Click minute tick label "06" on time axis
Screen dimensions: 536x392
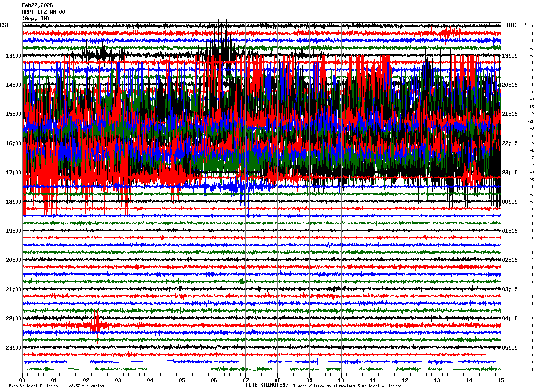(x=214, y=380)
